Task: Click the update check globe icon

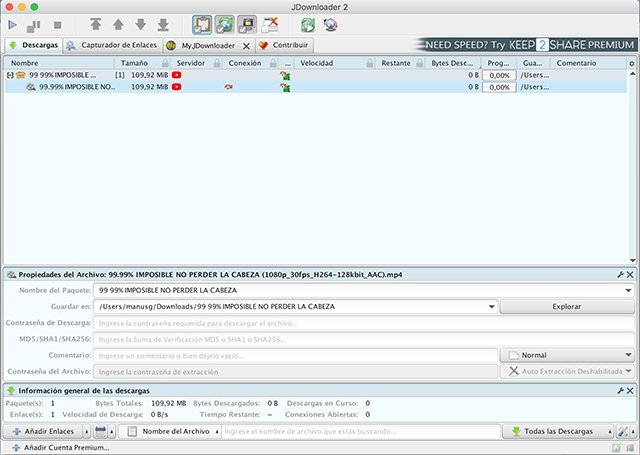Action: coord(330,25)
